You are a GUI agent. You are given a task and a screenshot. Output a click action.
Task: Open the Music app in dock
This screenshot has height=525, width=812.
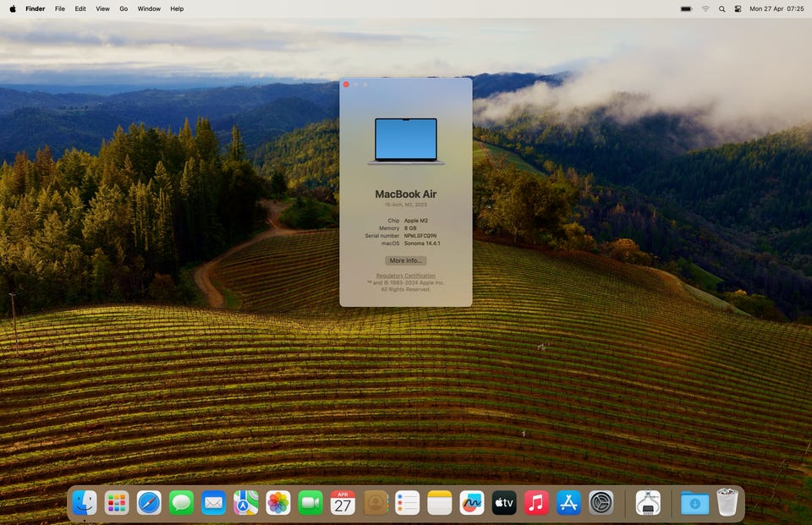pyautogui.click(x=536, y=503)
